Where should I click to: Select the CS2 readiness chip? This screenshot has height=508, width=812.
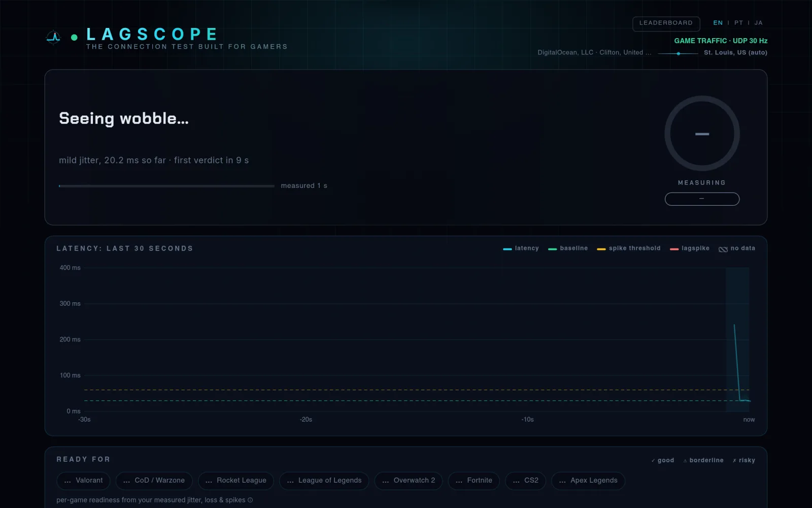click(525, 481)
